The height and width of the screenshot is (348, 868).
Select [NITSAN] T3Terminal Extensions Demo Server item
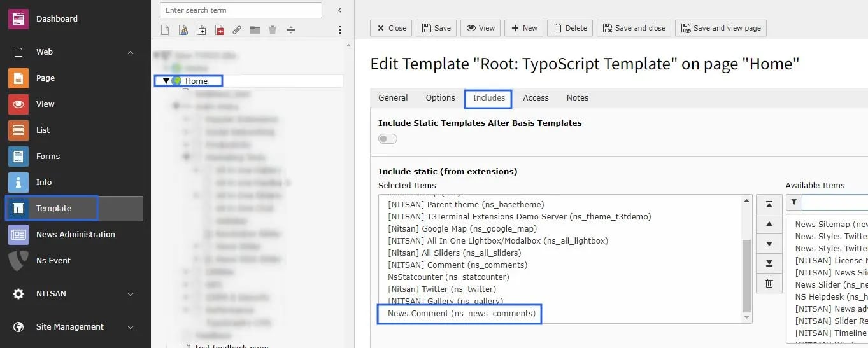click(519, 217)
